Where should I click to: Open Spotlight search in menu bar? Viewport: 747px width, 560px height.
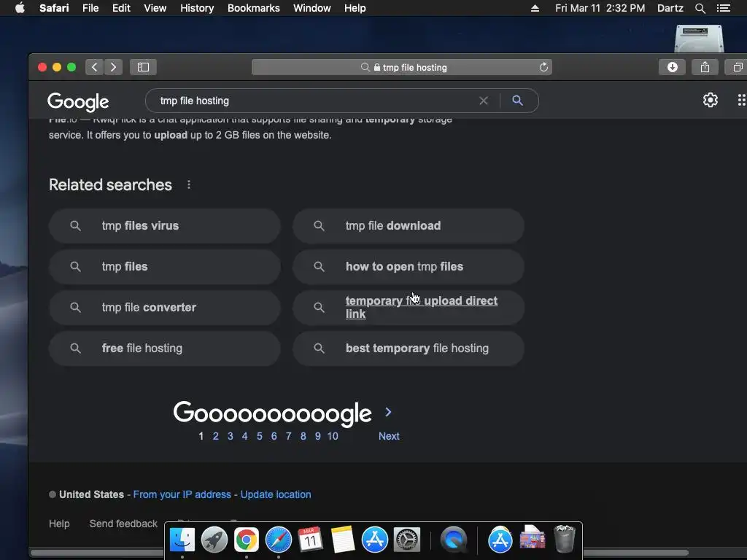point(700,8)
